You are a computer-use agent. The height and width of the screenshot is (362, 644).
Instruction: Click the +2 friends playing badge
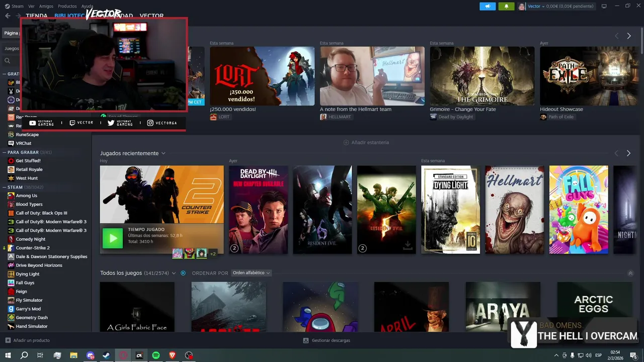213,253
